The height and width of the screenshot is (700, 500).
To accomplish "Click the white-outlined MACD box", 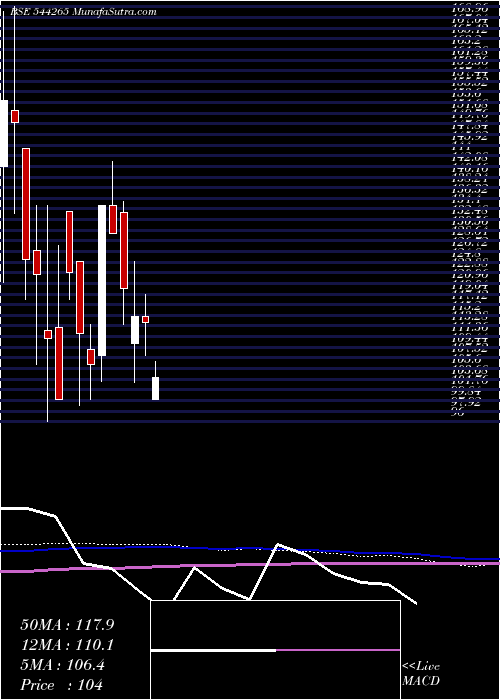I will pyautogui.click(x=275, y=650).
